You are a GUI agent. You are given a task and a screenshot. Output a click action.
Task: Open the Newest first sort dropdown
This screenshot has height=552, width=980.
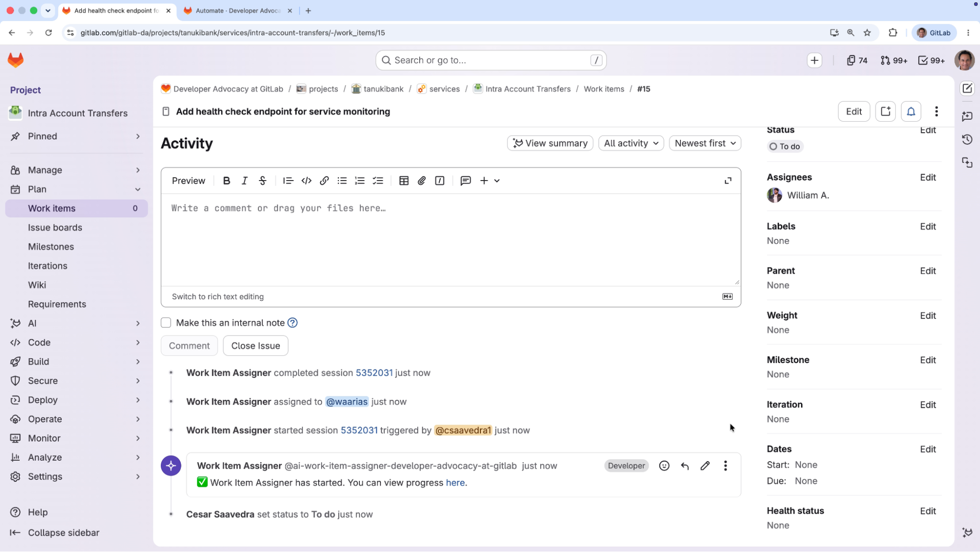(x=704, y=143)
